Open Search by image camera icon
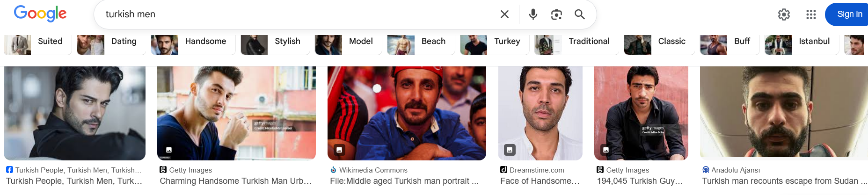Image resolution: width=868 pixels, height=195 pixels. click(556, 14)
